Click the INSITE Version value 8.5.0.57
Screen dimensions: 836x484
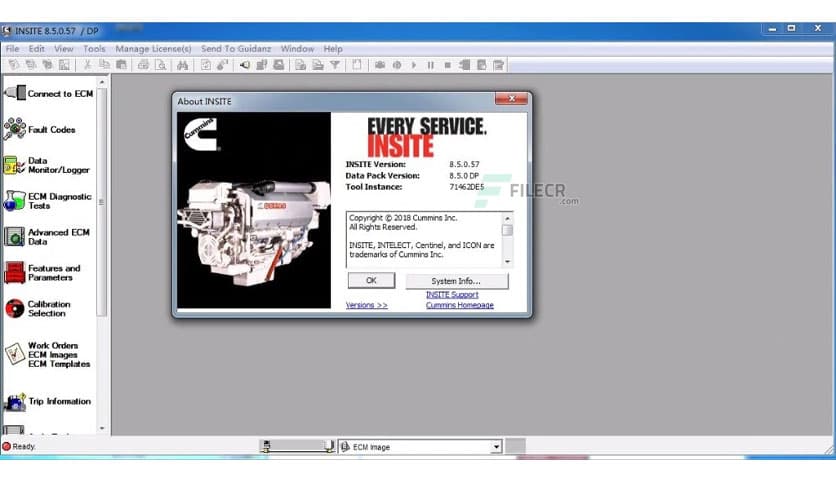pyautogui.click(x=464, y=164)
